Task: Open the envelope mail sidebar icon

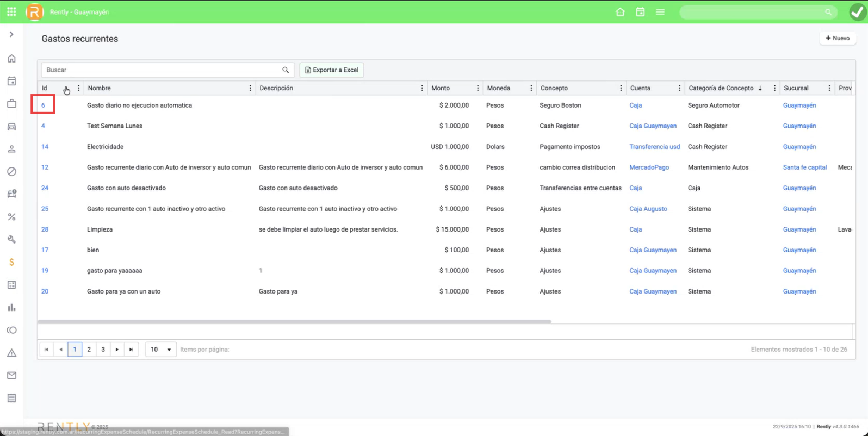Action: (x=11, y=376)
